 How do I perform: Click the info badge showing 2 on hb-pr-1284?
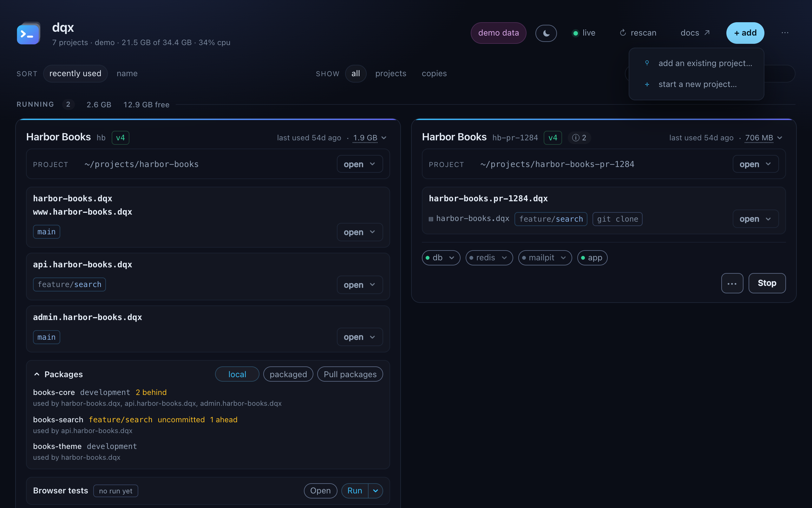(x=579, y=138)
